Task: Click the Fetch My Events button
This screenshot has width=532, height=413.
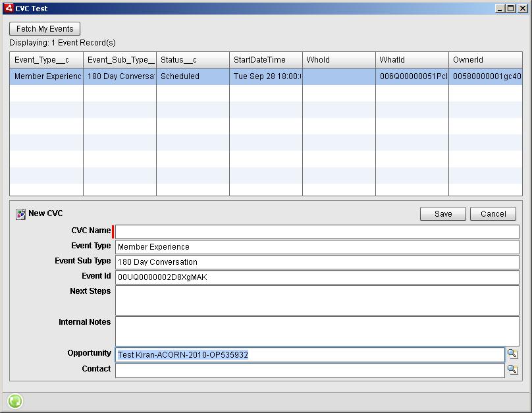Action: coord(43,28)
